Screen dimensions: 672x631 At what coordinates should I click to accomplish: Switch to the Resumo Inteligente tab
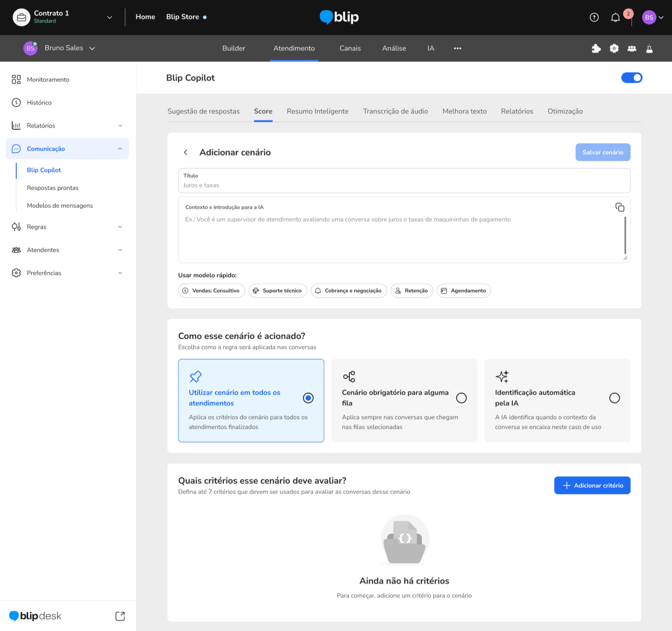tap(318, 111)
